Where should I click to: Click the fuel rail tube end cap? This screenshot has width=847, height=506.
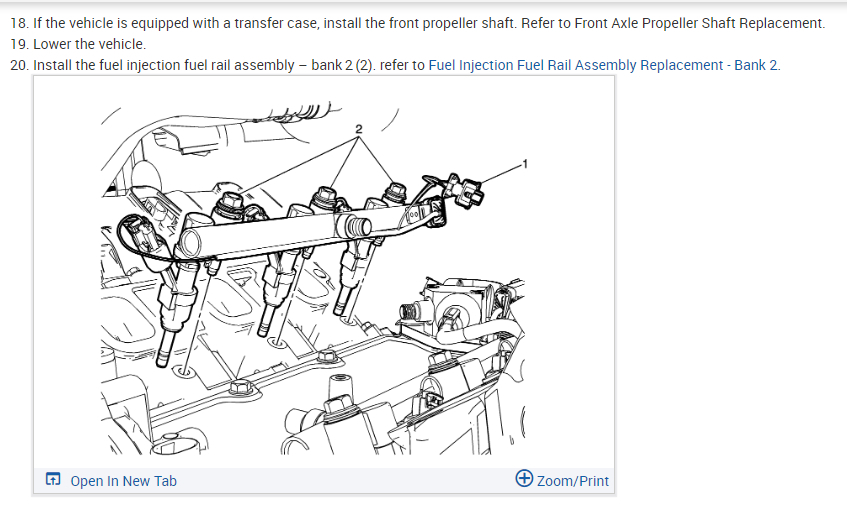[x=190, y=242]
